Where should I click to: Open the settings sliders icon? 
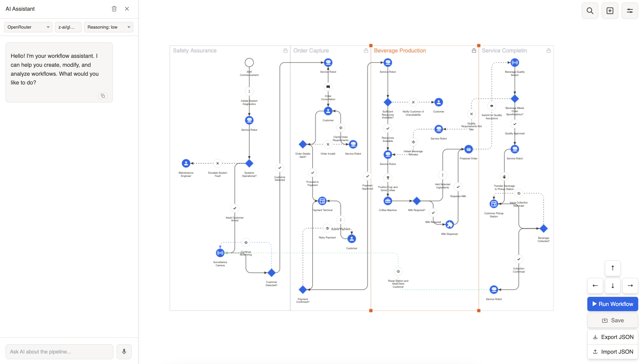tap(630, 11)
